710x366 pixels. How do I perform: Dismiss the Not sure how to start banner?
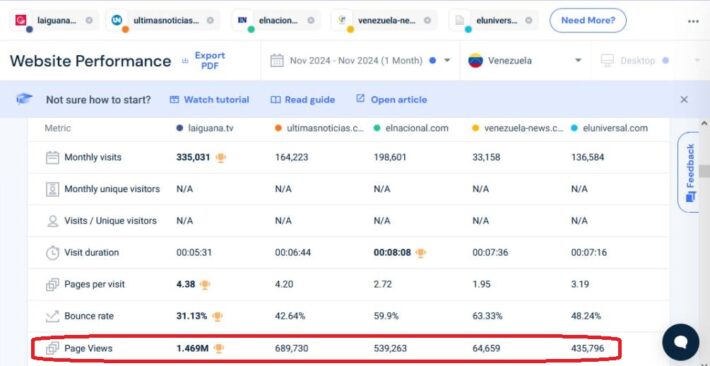[684, 100]
